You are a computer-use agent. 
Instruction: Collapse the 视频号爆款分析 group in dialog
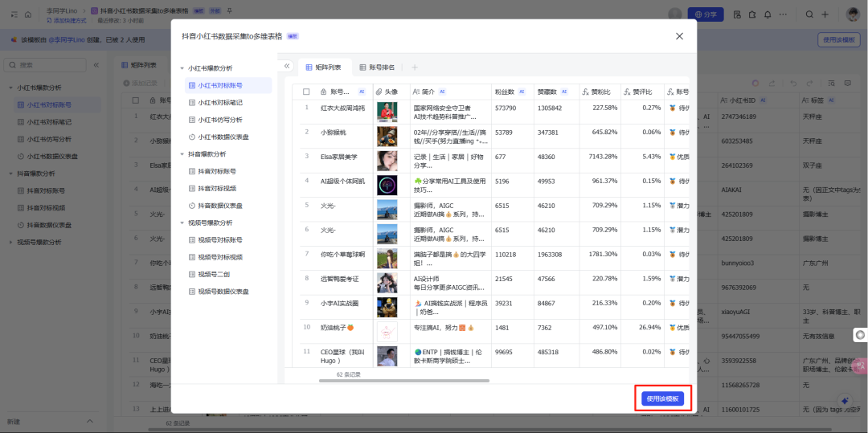click(x=182, y=223)
